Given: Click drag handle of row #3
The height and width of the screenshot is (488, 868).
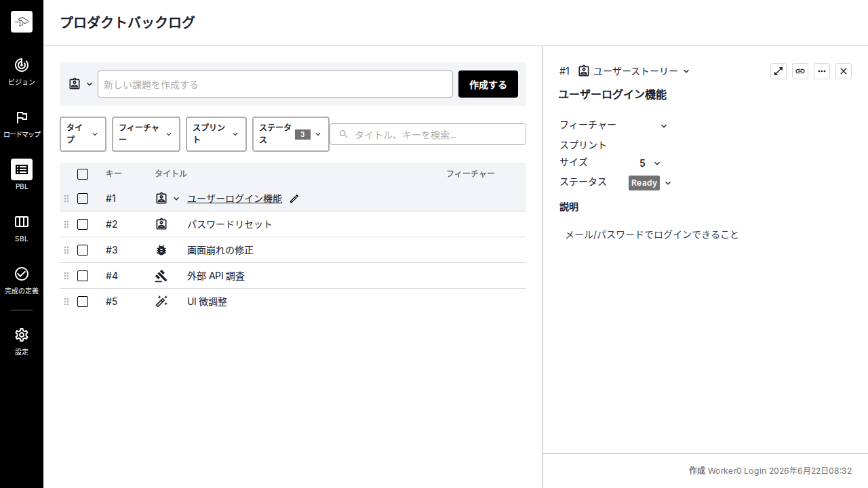Looking at the screenshot, I should 66,250.
